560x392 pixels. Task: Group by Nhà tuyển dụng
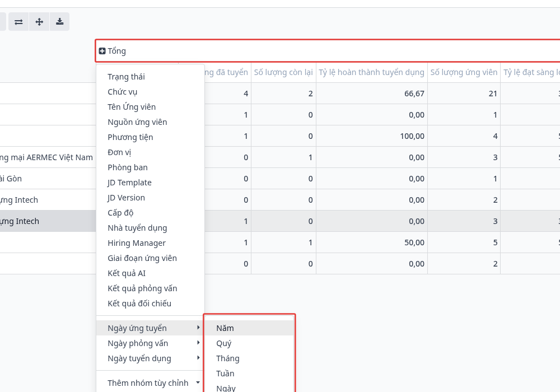pyautogui.click(x=150, y=228)
